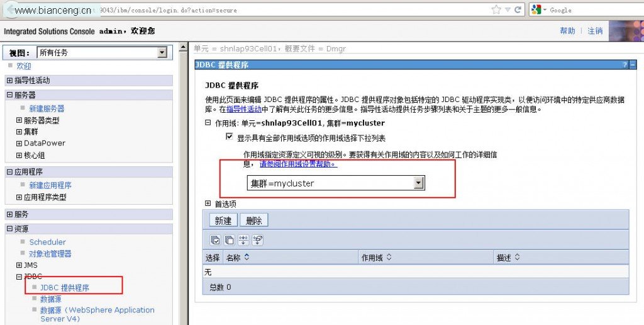Expand the JMS tree node
The width and height of the screenshot is (644, 325).
[19, 265]
